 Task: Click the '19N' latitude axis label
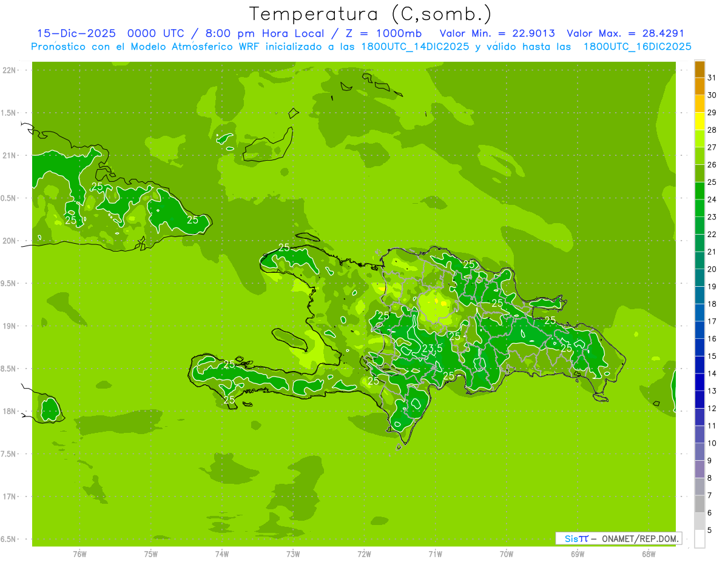pyautogui.click(x=9, y=326)
